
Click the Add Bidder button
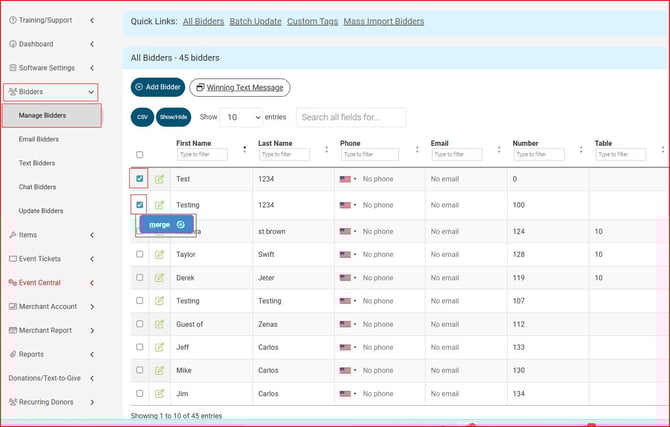point(157,88)
